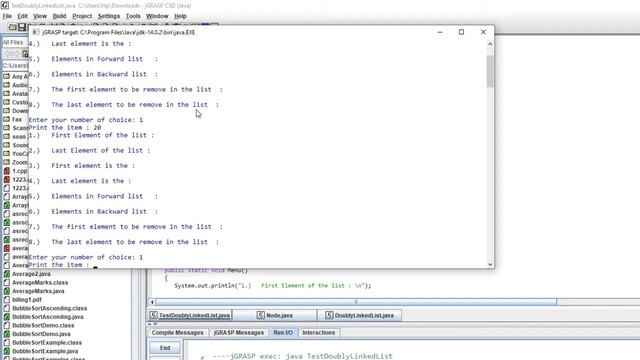Viewport: 640px width, 360px height.
Task: Click green icon of BubbleSortAscending.java
Action: coord(7,317)
